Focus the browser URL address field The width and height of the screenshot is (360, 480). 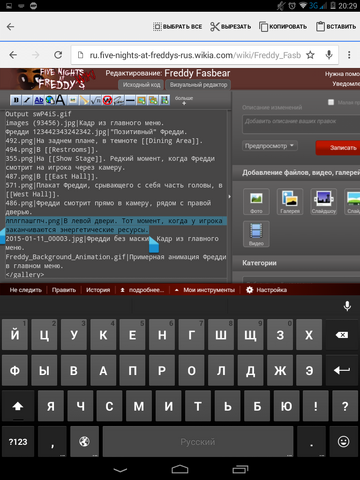click(x=195, y=55)
